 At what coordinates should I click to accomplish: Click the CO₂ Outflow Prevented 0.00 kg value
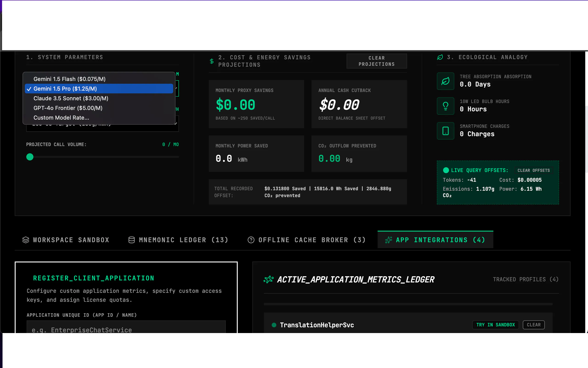tap(335, 159)
